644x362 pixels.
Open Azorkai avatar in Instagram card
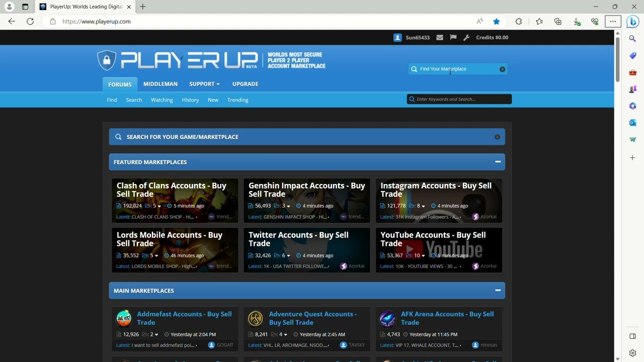[x=475, y=217]
